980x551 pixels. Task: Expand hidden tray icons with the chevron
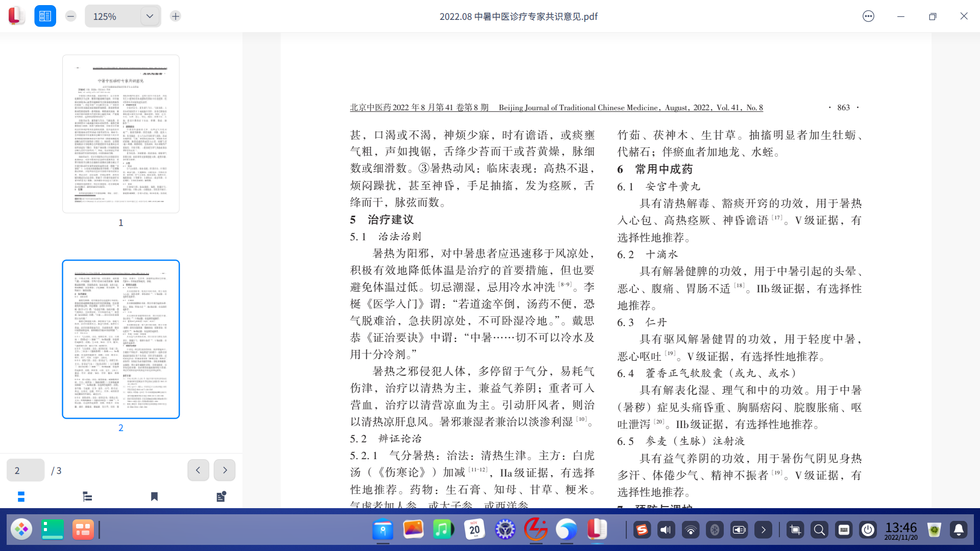(x=764, y=530)
